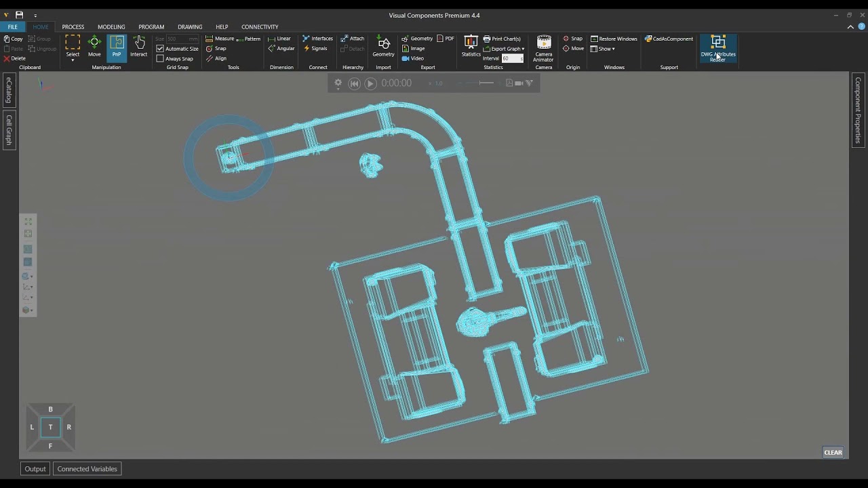Activate the PnP manipulation tool

(x=117, y=47)
